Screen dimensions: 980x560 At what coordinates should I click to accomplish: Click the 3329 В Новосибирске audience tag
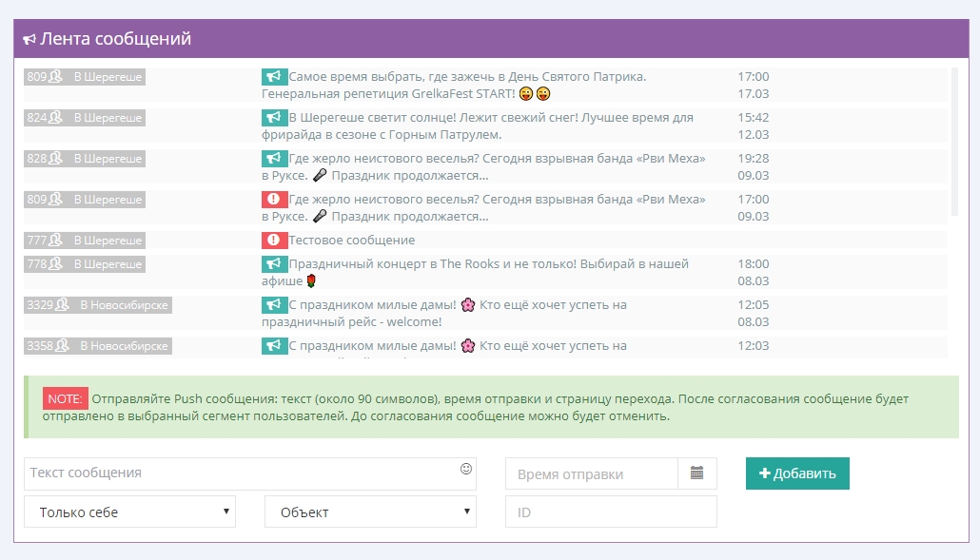point(97,305)
